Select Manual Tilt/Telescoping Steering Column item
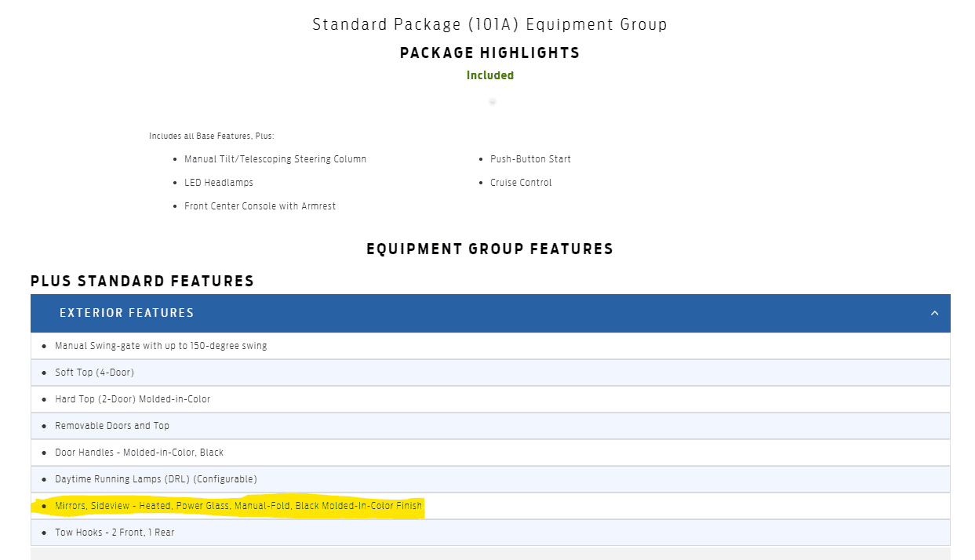975x560 pixels. pyautogui.click(x=275, y=159)
